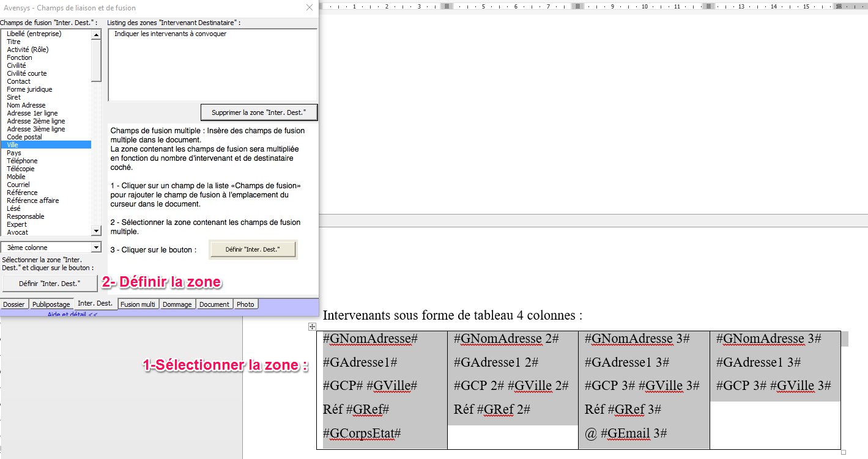Select "Code postal" in the fusion fields list
Viewport: 868px width, 459px height.
point(24,137)
